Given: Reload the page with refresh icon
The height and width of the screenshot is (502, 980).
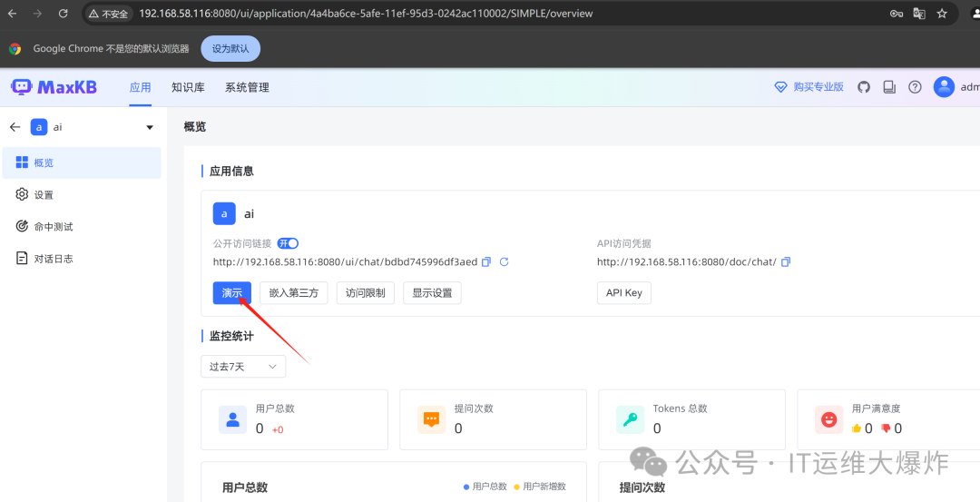Looking at the screenshot, I should pos(63,13).
